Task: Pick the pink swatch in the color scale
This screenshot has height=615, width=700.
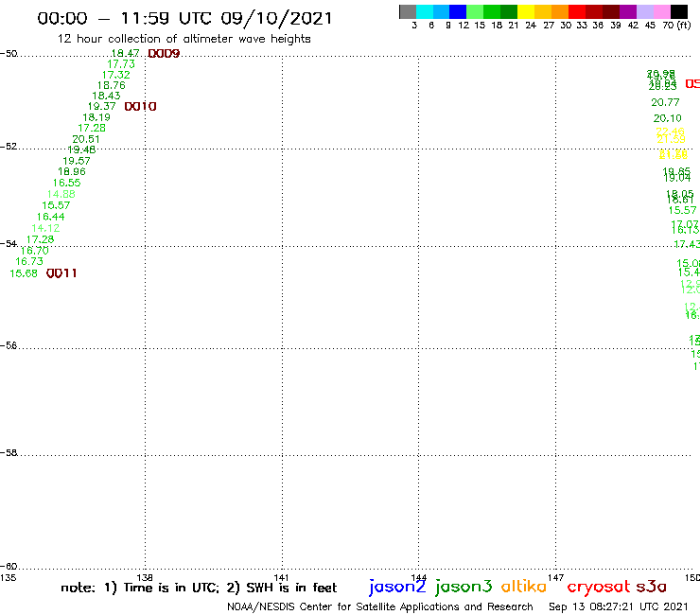Action: pos(661,11)
